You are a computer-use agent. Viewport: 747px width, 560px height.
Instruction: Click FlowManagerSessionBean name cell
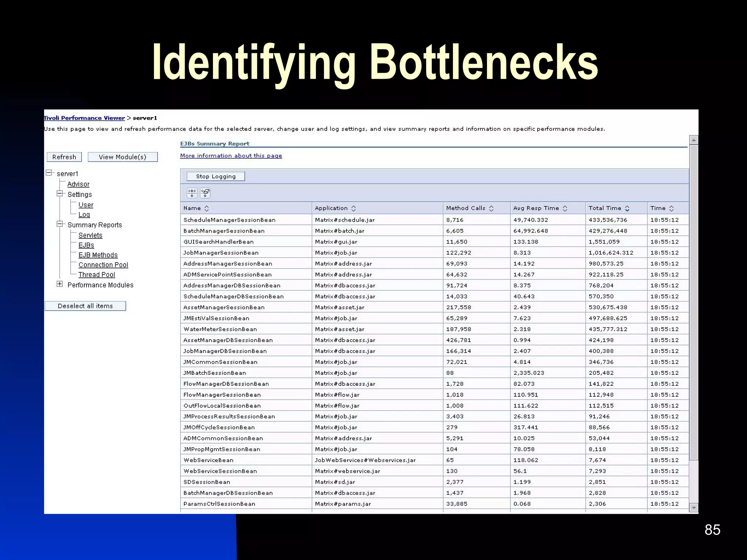coord(246,395)
